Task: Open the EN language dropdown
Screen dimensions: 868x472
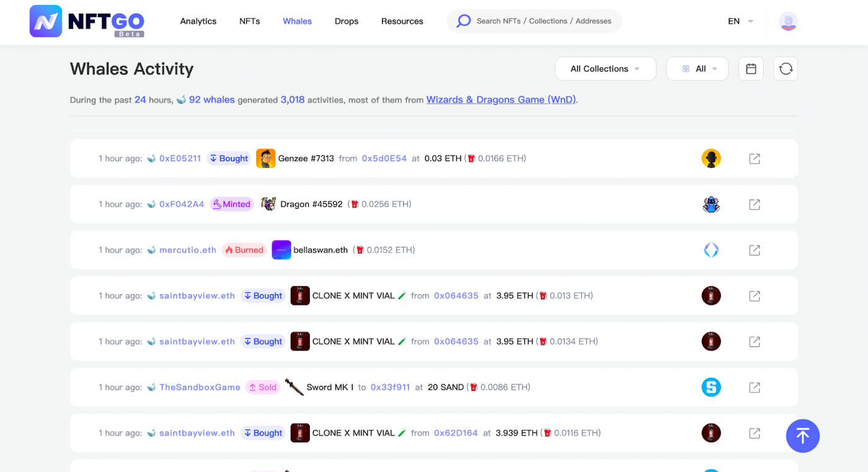Action: coord(740,21)
